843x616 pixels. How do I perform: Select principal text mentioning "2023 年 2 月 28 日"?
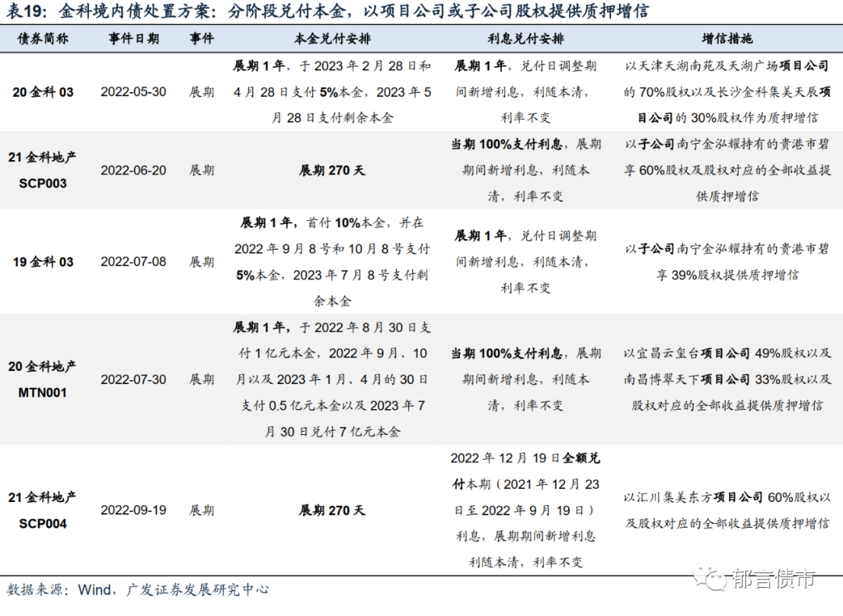[333, 92]
